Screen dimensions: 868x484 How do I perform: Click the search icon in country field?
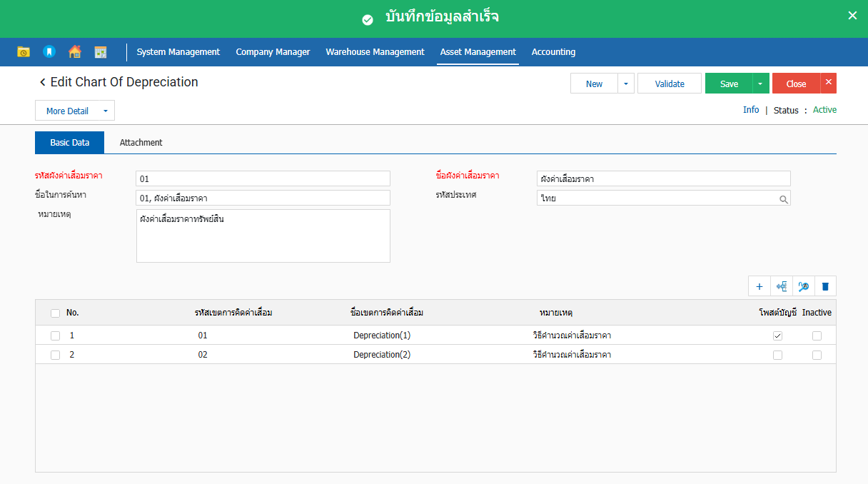point(783,199)
